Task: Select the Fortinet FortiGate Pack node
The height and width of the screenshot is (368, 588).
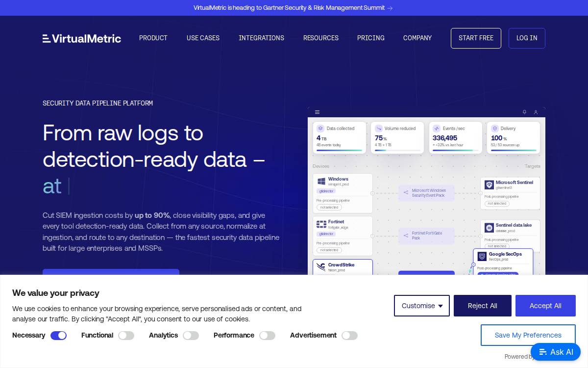Action: pos(426,236)
